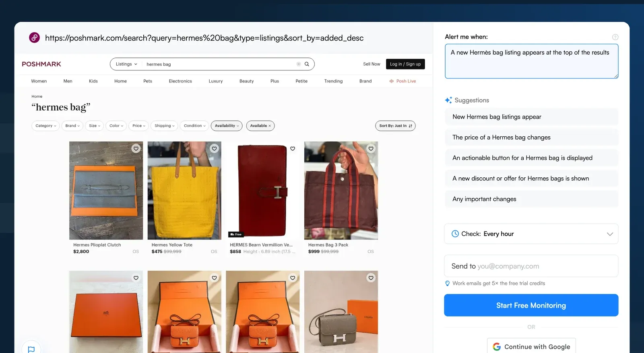Select suggestion Any important changes

click(x=531, y=199)
